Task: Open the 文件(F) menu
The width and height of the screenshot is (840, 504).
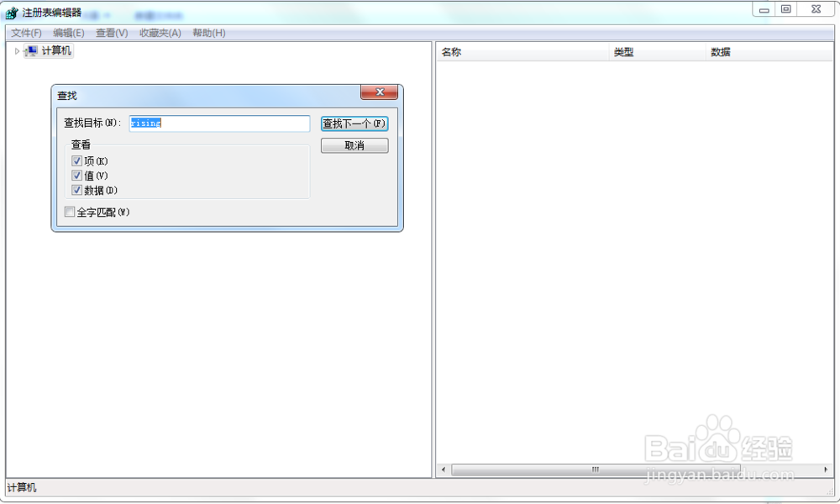Action: coord(26,33)
